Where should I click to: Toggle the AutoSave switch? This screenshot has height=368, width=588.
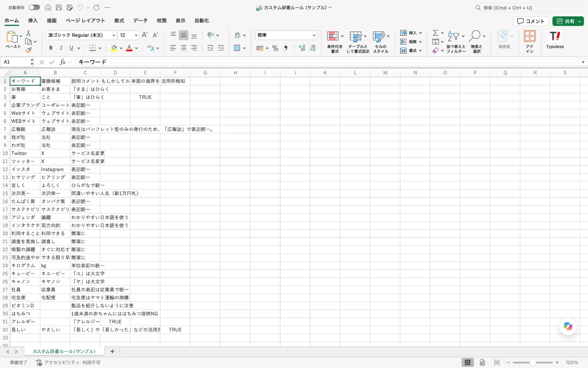[34, 7]
